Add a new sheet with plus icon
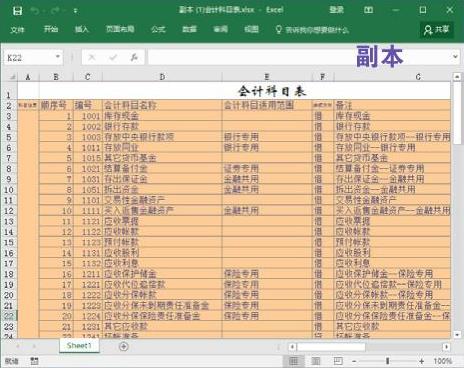 [x=123, y=346]
